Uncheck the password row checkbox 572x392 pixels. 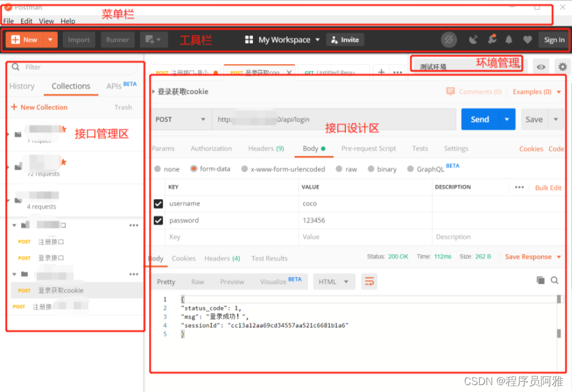coord(158,221)
